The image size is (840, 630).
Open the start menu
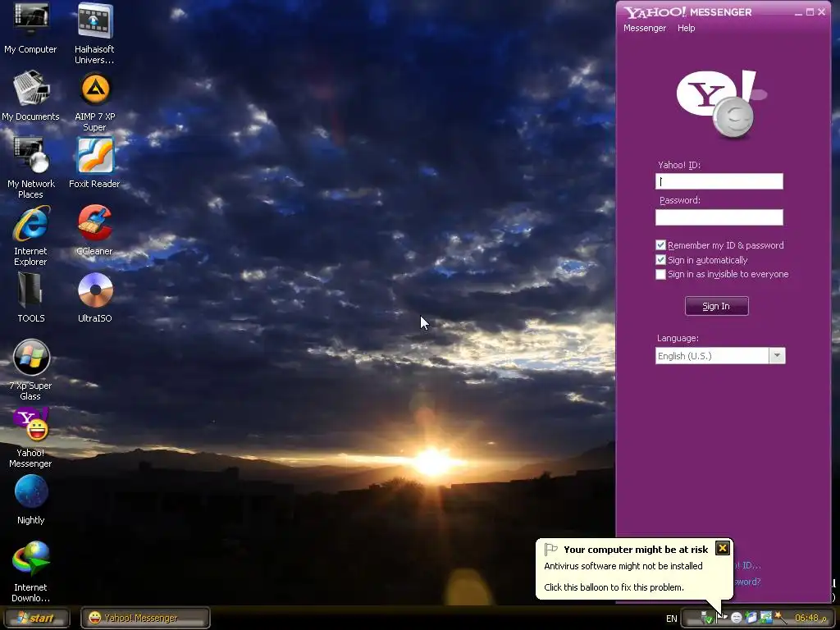click(36, 618)
